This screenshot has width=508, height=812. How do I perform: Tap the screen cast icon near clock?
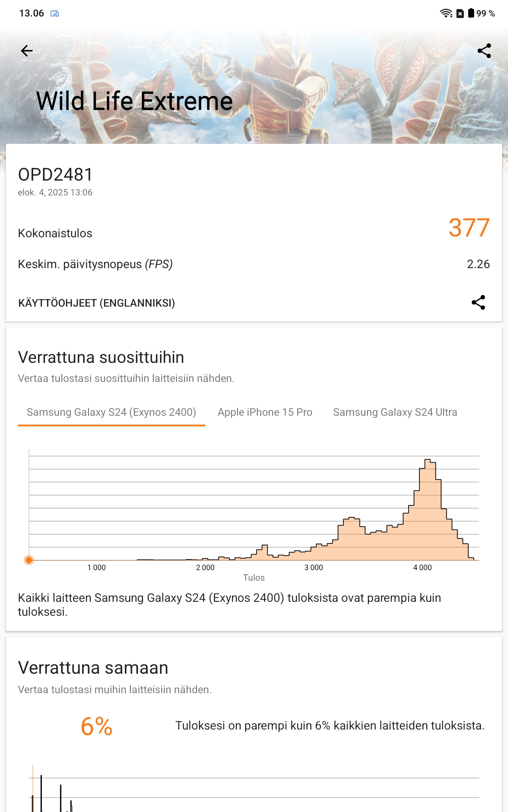(x=55, y=14)
